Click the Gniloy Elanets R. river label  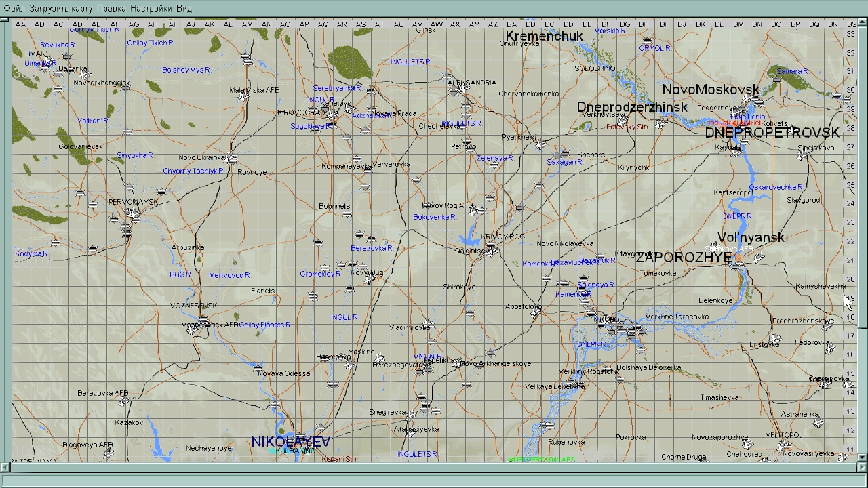click(x=264, y=325)
